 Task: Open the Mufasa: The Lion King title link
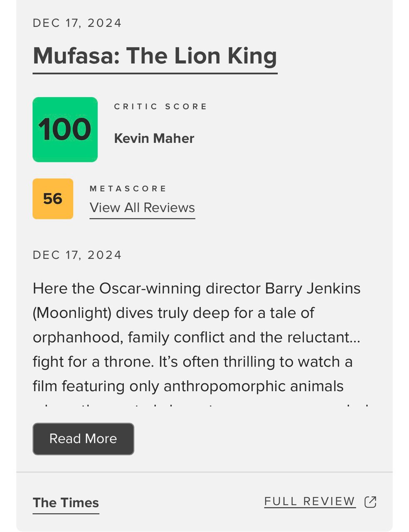(x=155, y=56)
